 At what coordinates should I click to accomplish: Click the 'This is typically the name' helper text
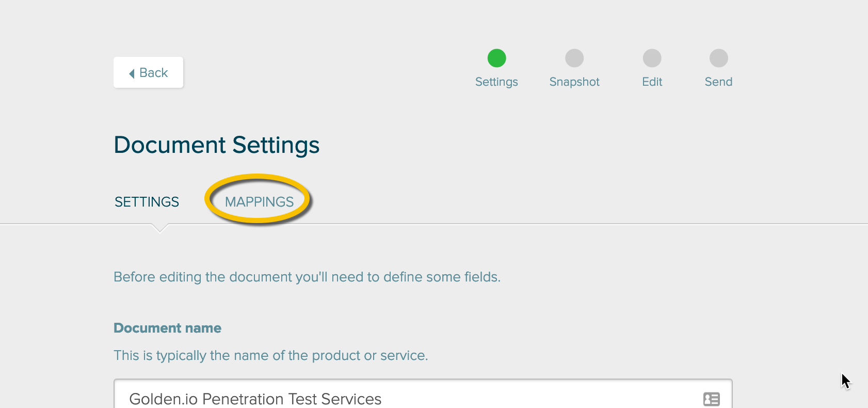coord(271,356)
